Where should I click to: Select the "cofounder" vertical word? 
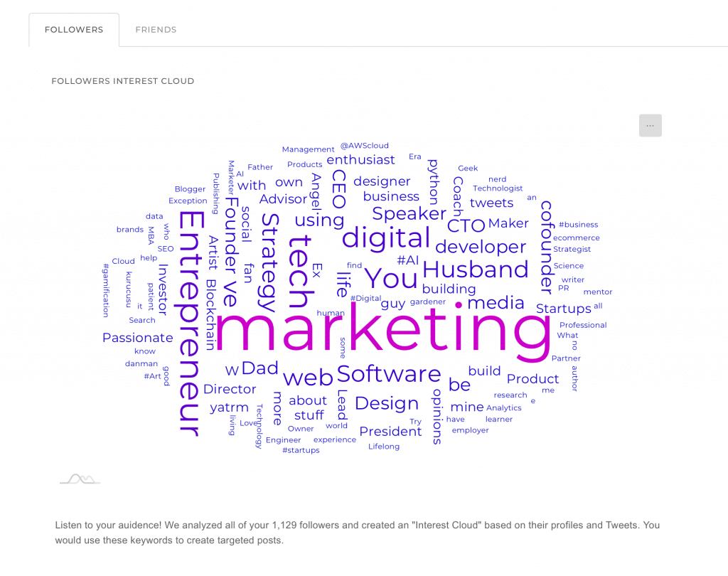(547, 247)
